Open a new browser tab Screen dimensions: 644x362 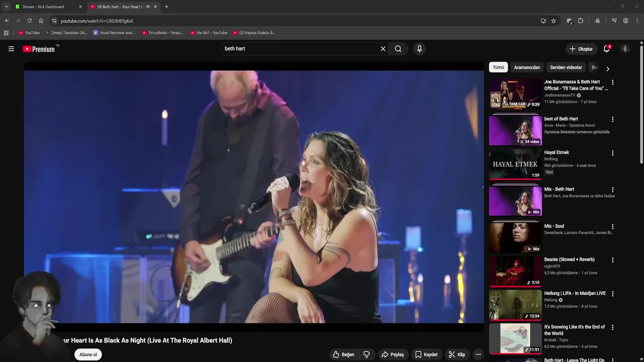[167, 7]
